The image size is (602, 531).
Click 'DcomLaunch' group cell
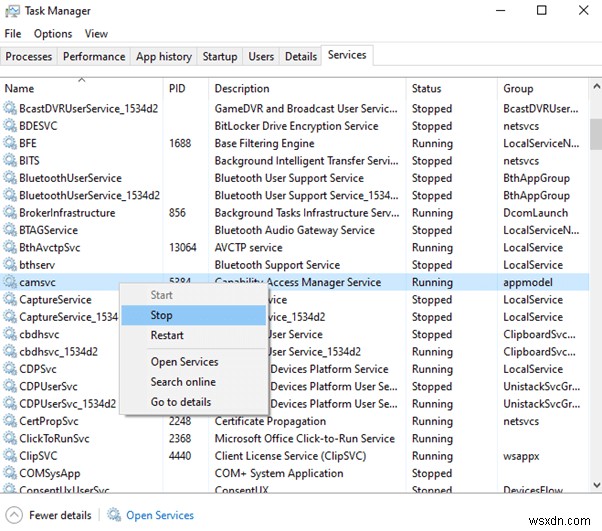point(535,213)
